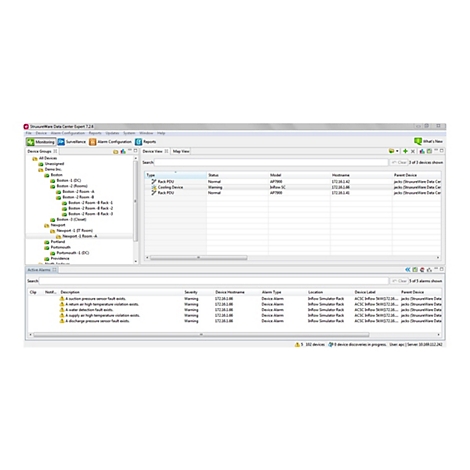Click the green icon in Active Alarms toolbar

(415, 270)
